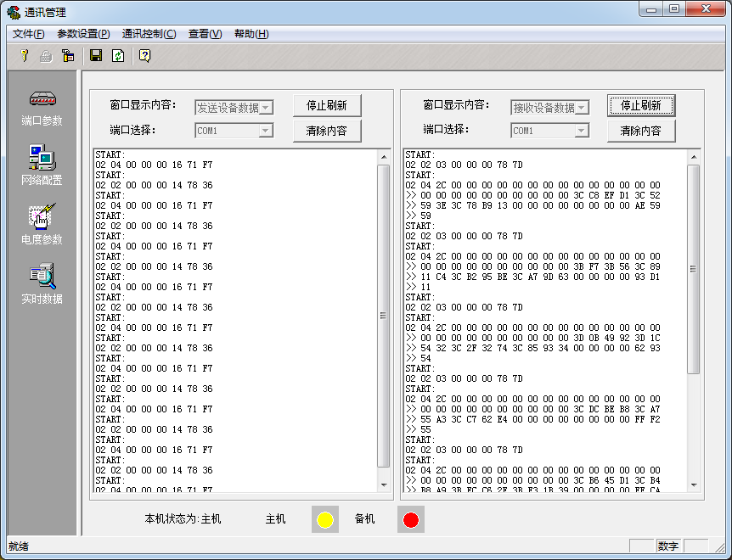The image size is (732, 560).
Task: Open the 文件(F) menu
Action: tap(29, 34)
